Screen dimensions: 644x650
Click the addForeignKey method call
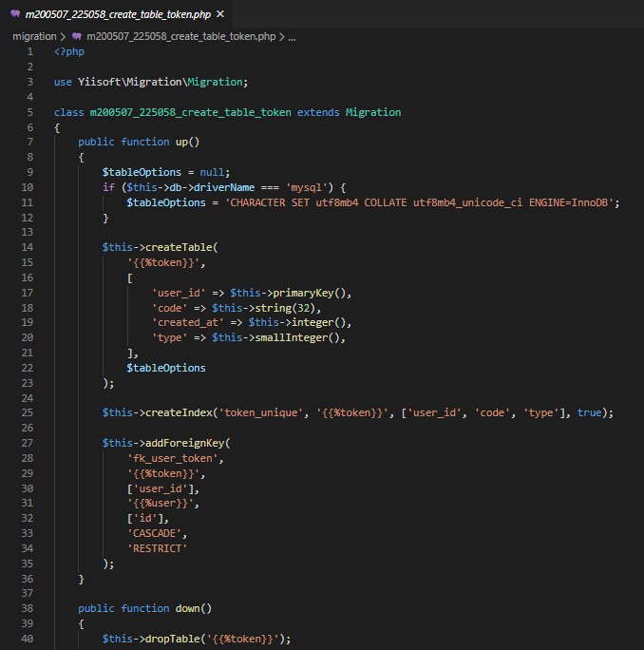click(185, 443)
